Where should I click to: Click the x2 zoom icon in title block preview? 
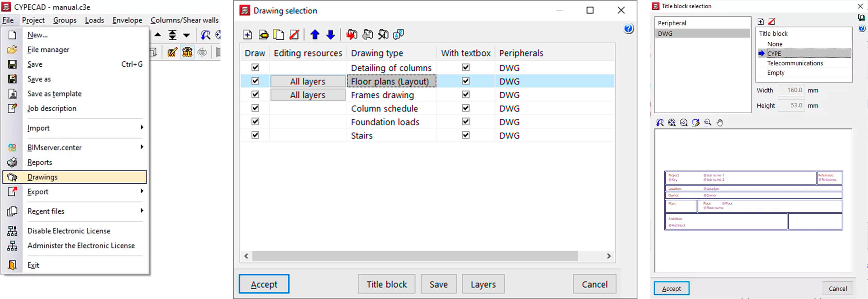point(684,122)
